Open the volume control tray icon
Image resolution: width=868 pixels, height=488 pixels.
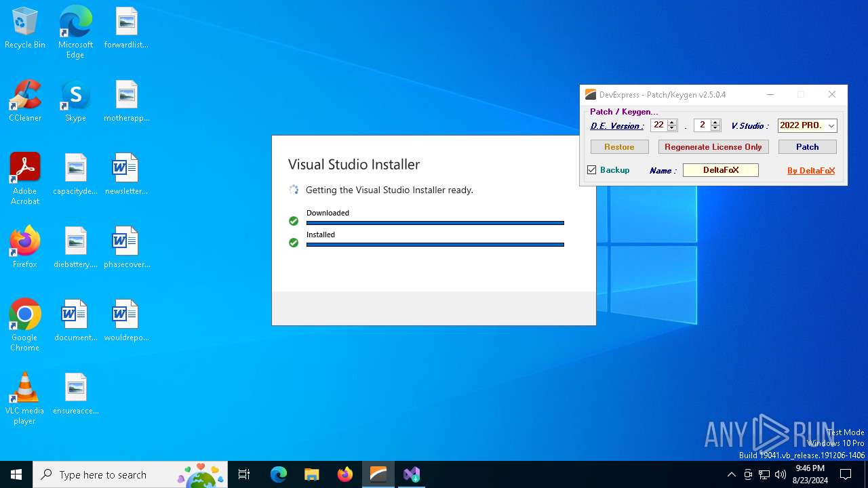(781, 474)
